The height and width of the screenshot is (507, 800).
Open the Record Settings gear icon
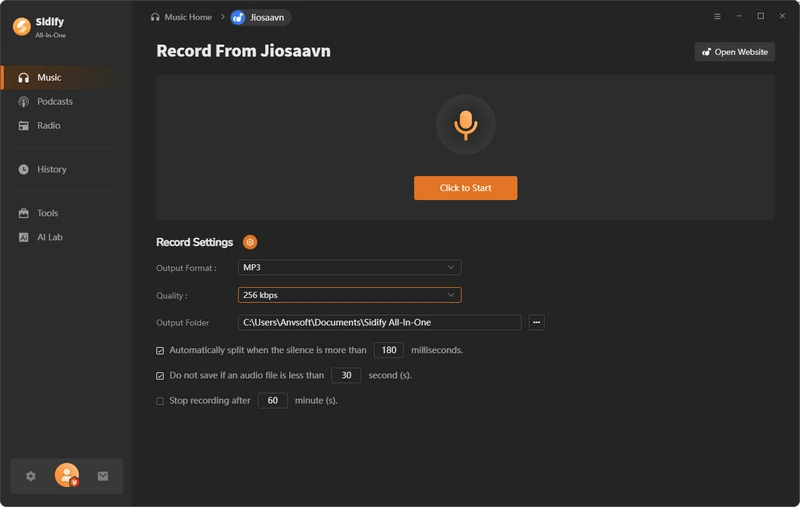(x=250, y=242)
